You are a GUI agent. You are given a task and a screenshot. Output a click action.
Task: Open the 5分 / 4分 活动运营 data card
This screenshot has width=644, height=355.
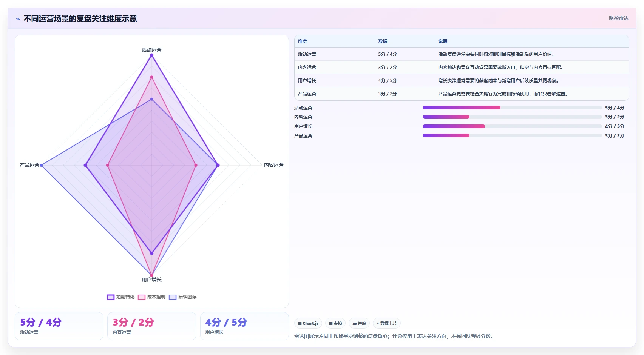pos(59,326)
